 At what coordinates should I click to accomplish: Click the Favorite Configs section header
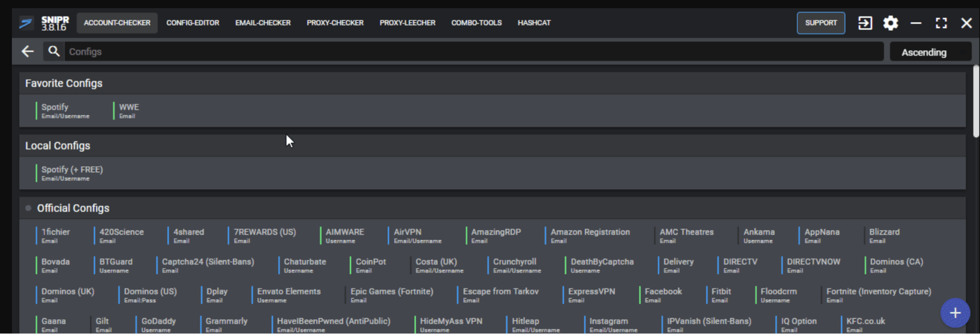pos(64,83)
